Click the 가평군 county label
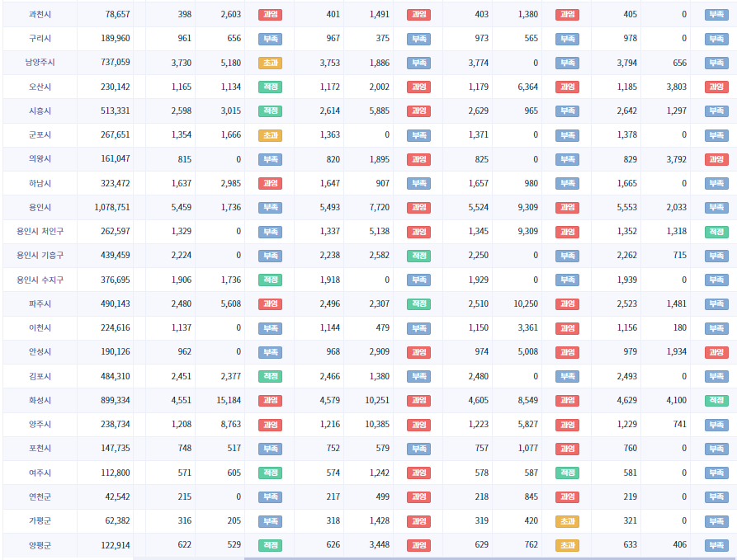737x560 pixels. tap(40, 520)
